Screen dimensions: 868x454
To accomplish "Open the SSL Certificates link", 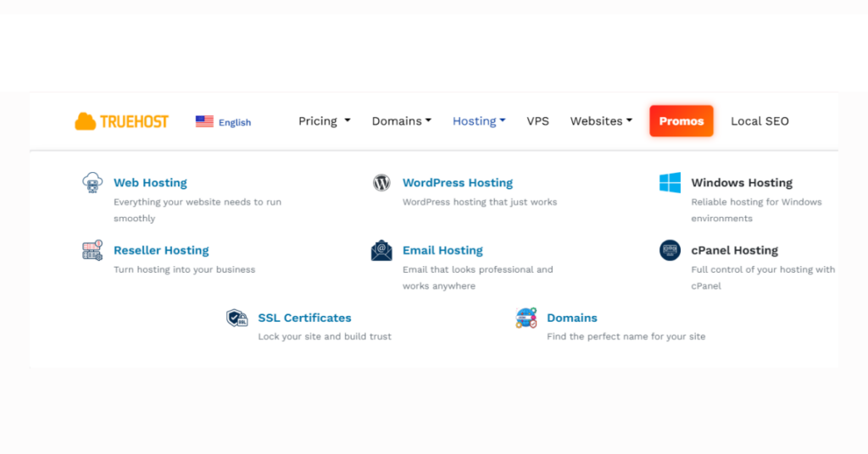I will click(x=304, y=318).
